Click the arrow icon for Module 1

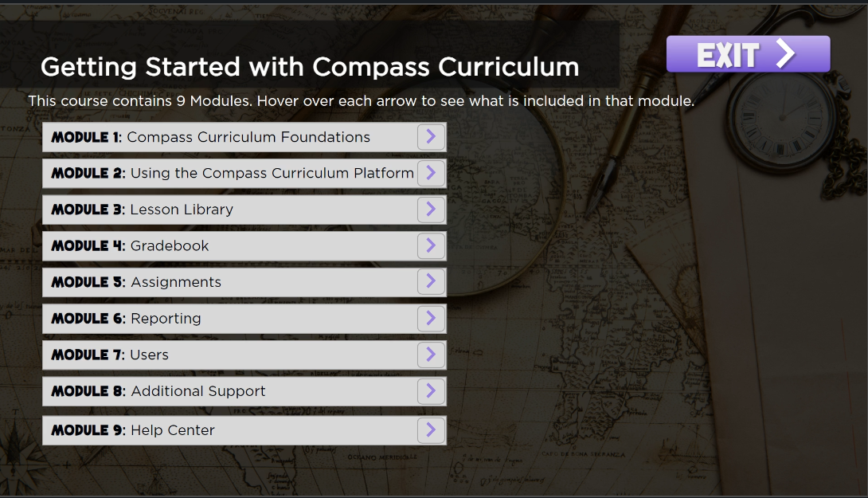point(431,137)
